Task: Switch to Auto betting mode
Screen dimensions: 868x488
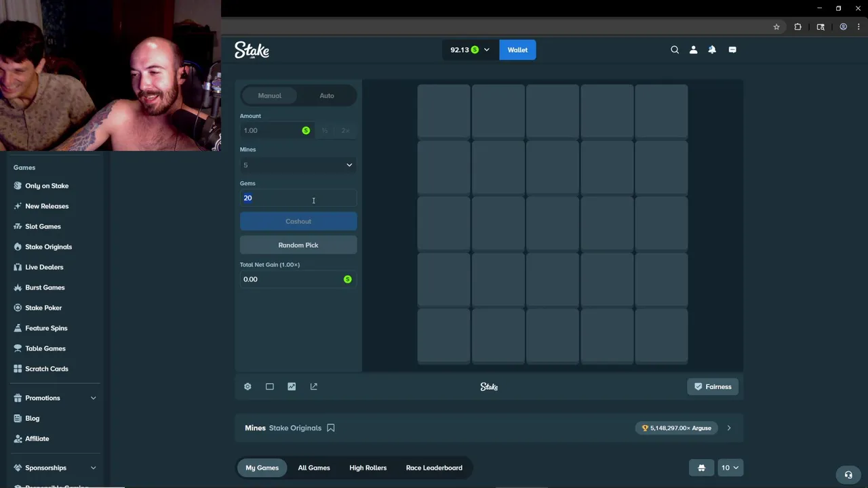Action: [327, 96]
